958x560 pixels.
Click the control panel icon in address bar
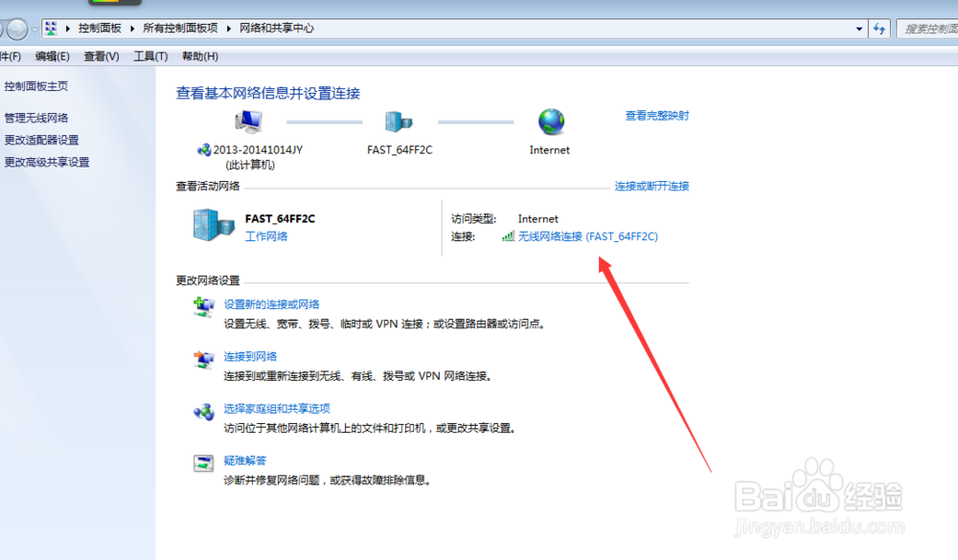51,28
